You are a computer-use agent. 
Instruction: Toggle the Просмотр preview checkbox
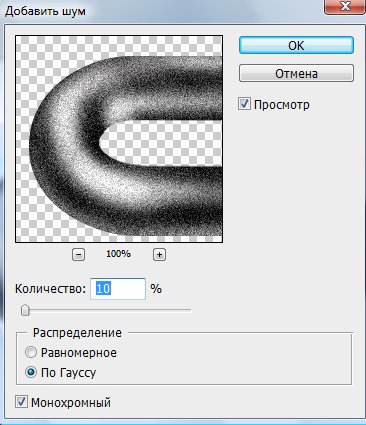point(244,104)
